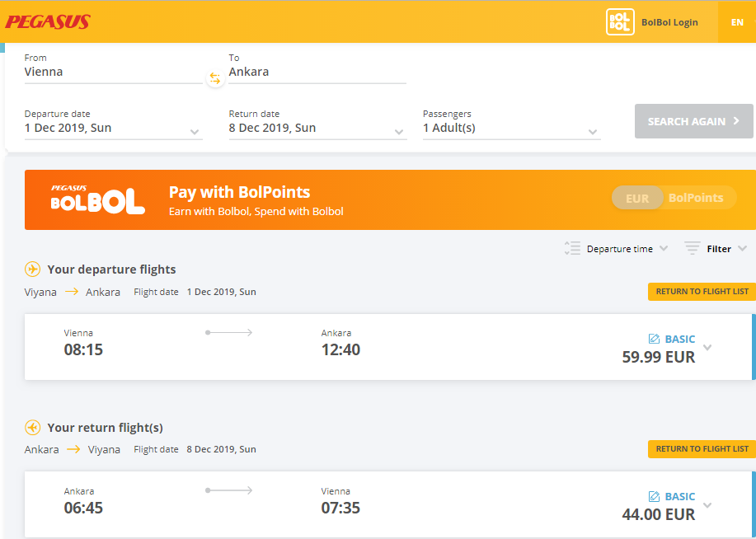756x539 pixels.
Task: Click the SEARCH AGAIN button
Action: click(694, 121)
